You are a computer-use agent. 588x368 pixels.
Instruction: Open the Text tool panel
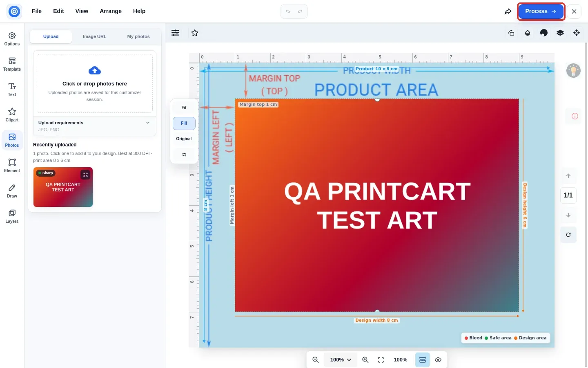[12, 90]
